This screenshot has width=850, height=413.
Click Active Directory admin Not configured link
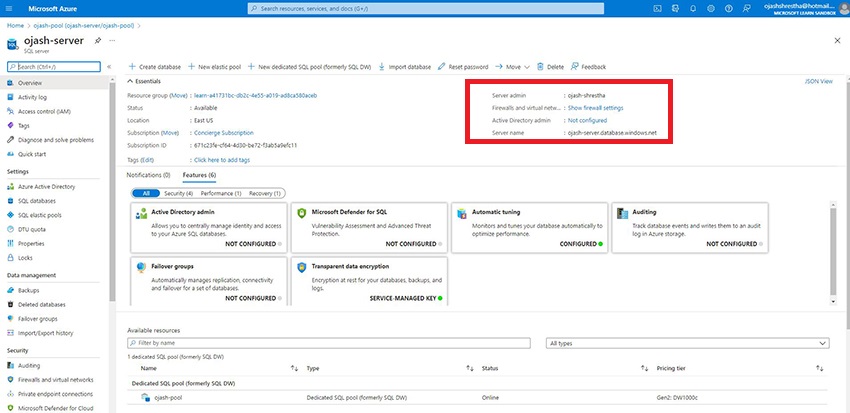pos(588,120)
